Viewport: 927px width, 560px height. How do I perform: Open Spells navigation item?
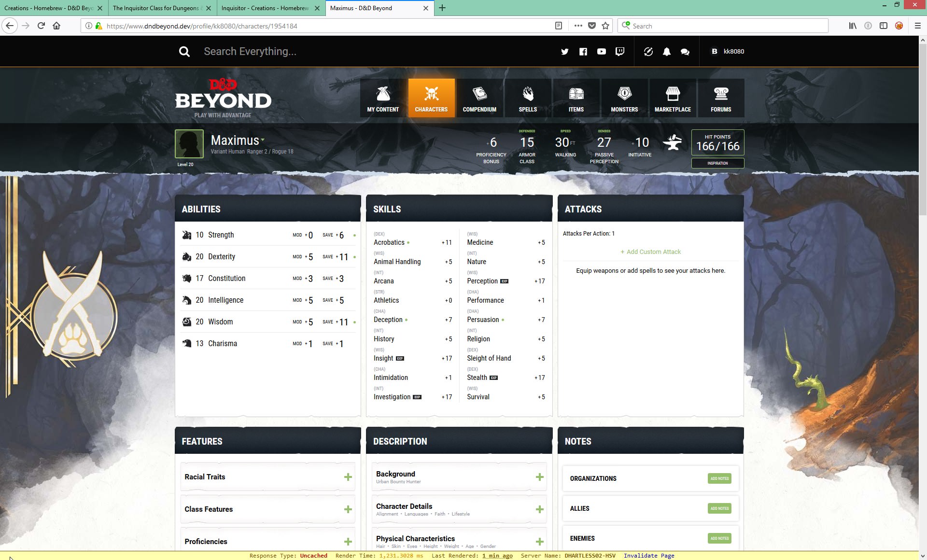click(528, 98)
